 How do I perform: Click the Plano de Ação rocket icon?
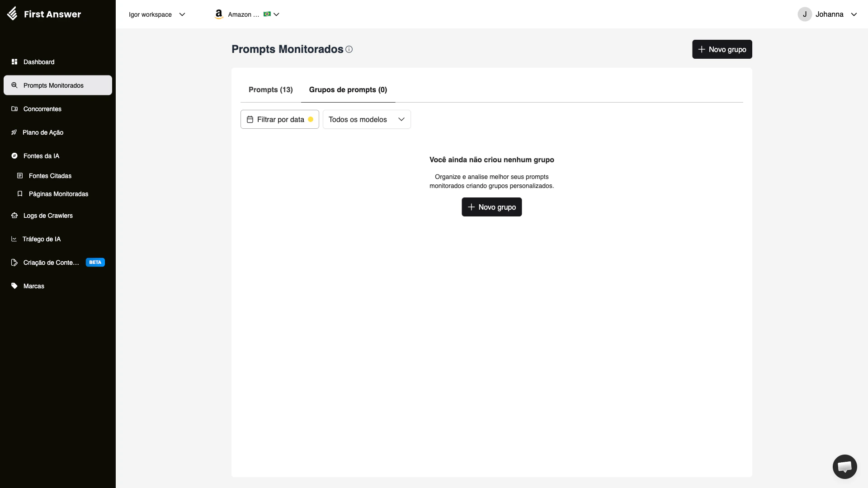tap(14, 132)
